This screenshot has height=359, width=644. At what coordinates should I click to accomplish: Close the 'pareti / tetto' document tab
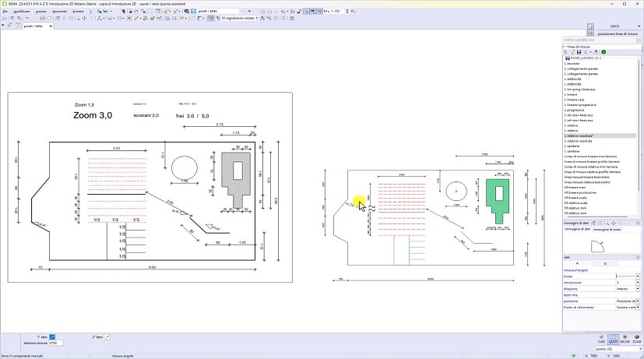tap(51, 26)
